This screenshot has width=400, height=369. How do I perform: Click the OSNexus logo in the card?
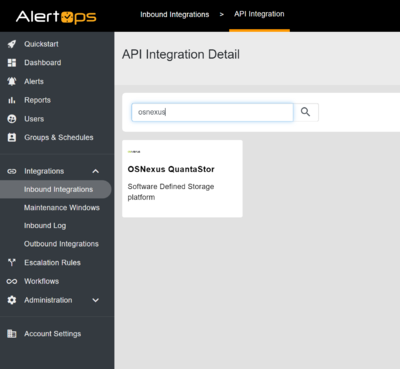[134, 152]
